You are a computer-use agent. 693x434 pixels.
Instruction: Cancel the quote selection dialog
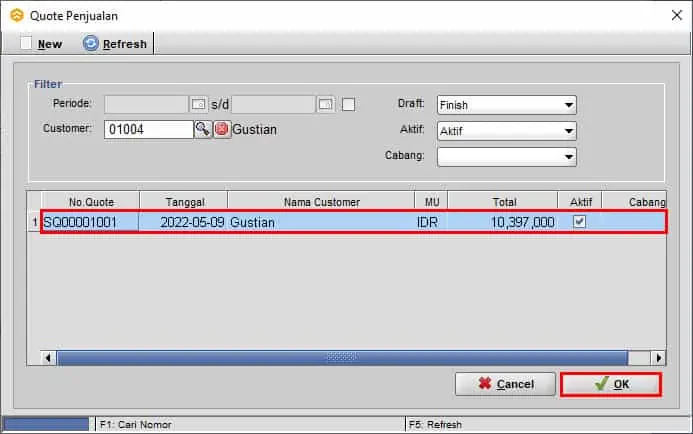click(x=505, y=384)
